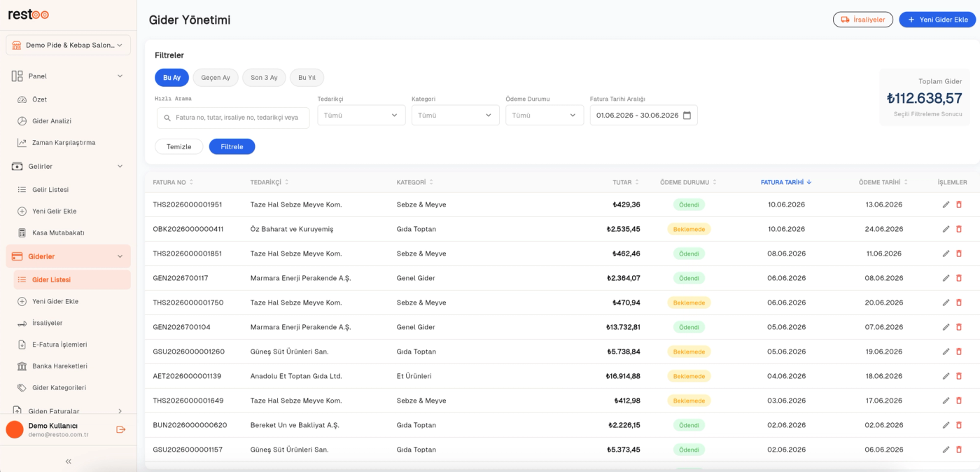
Task: Delete the THS2026000001951 invoice row
Action: (959, 204)
